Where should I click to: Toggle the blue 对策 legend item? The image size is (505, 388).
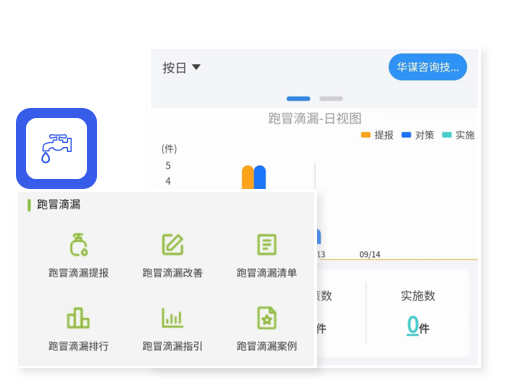pos(418,135)
